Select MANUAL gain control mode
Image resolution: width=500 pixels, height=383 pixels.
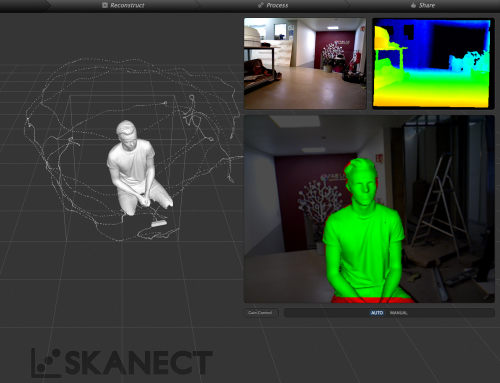point(398,313)
